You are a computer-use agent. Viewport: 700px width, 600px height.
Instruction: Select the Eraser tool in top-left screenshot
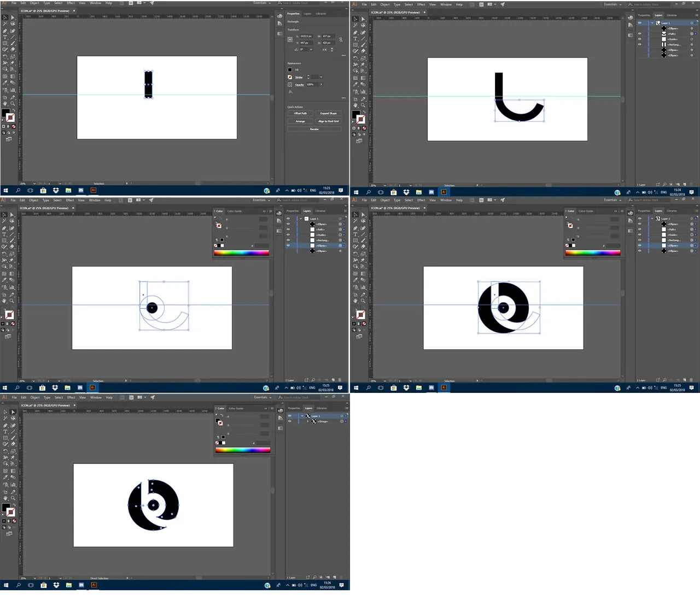pos(13,49)
